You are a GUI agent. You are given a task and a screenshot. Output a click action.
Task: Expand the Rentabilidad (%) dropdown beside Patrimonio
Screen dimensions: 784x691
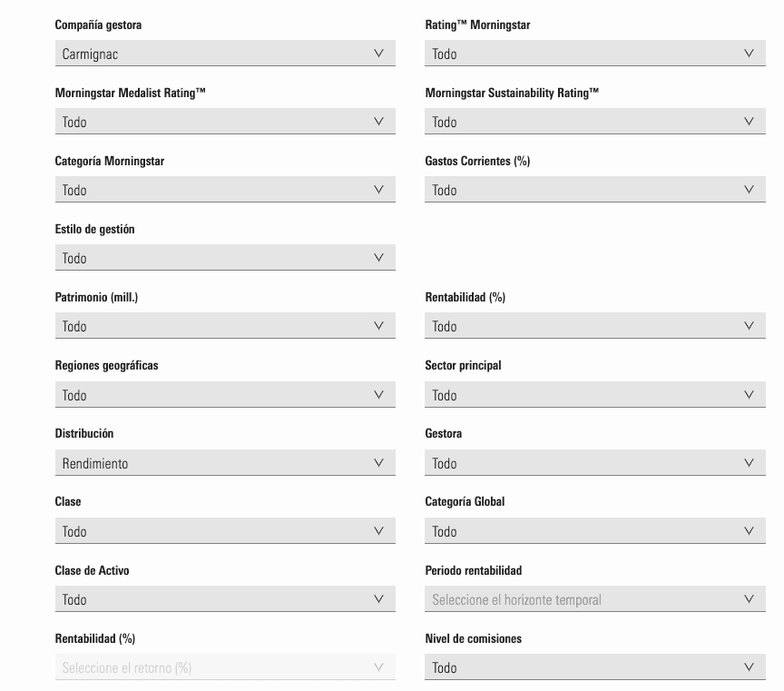tap(595, 325)
